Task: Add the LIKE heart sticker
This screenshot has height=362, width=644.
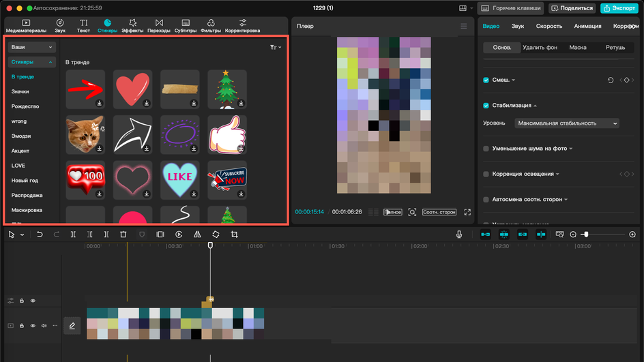Action: point(180,180)
